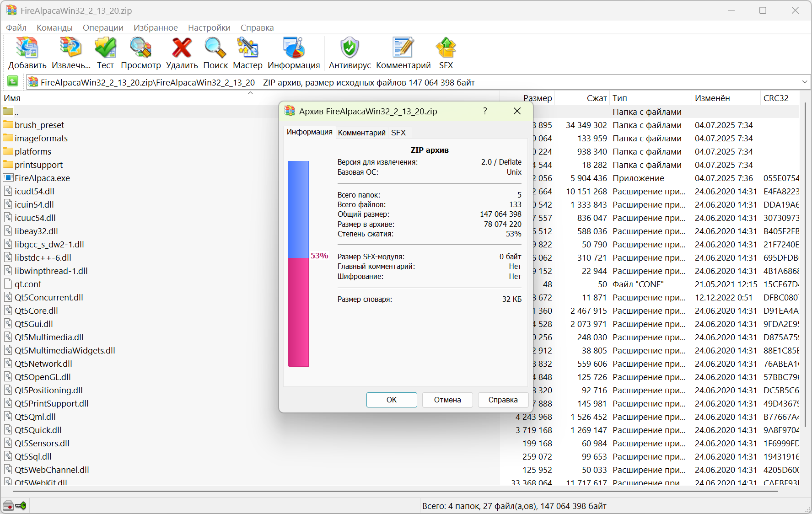Open the Справка menu
Screen dimensions: 812x514
point(257,27)
